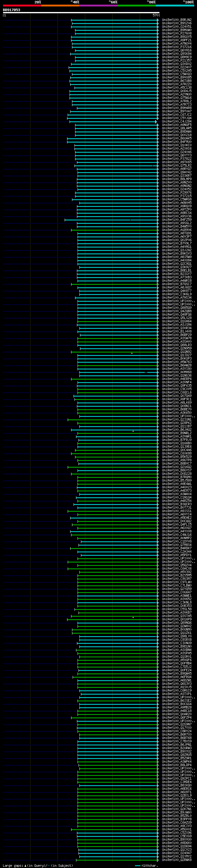
Task: Click the cyan alignment bar for UniRef100_B6UAK5
Action: pos(113,139)
